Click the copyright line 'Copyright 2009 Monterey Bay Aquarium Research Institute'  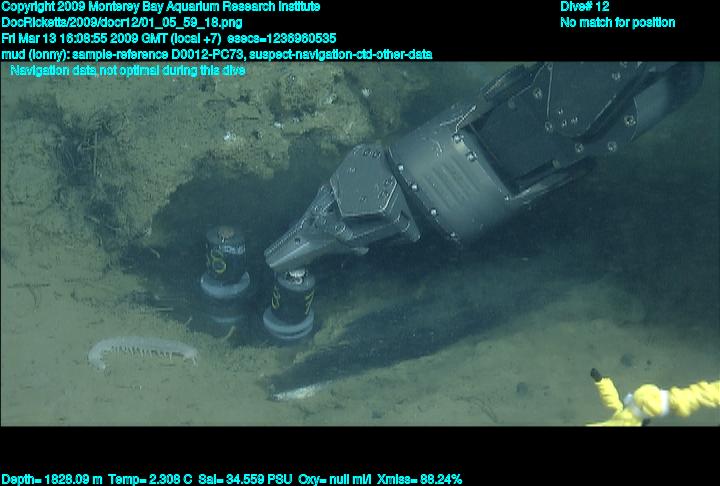(161, 7)
